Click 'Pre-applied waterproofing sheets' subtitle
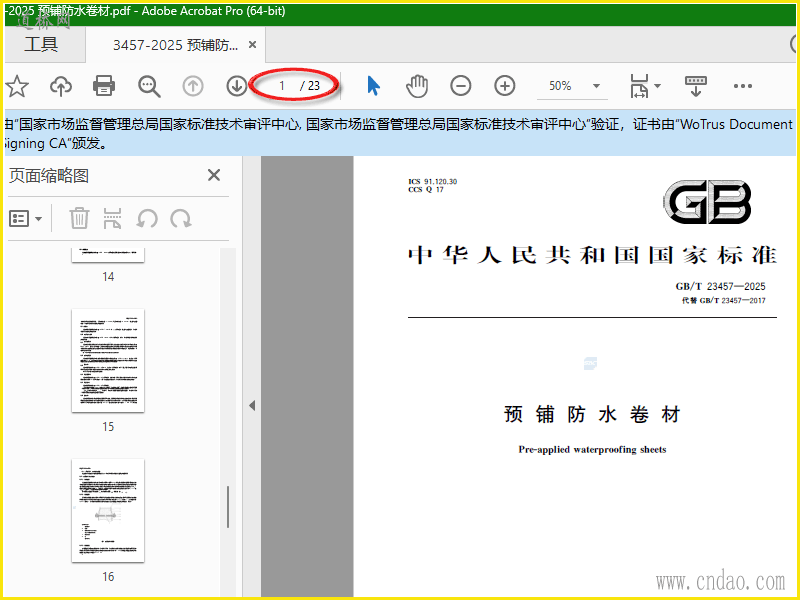 (x=592, y=449)
